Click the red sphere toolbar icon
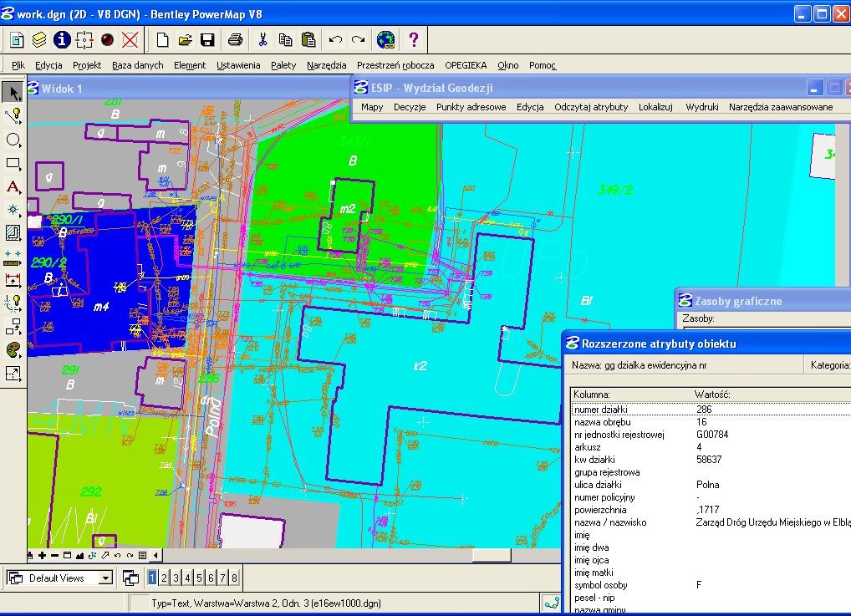The image size is (851, 616). click(108, 39)
